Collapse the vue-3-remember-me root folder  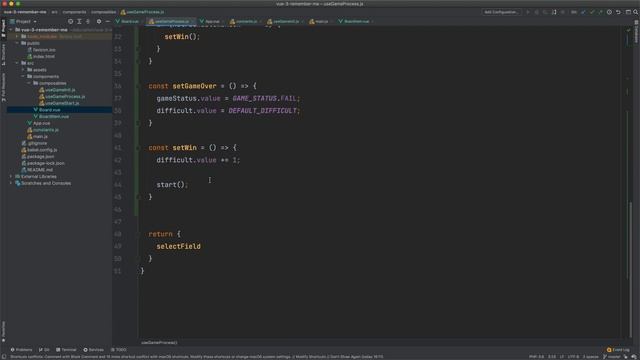click(x=11, y=30)
